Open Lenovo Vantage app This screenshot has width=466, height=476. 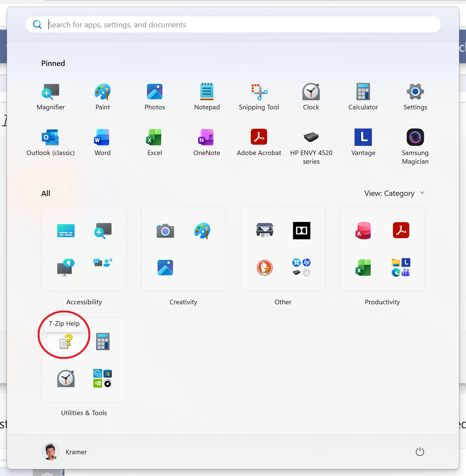coord(363,142)
